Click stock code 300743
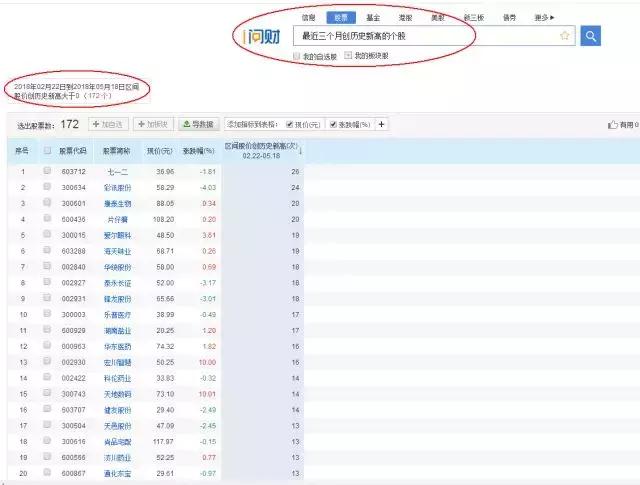This screenshot has height=485, width=640. point(73,394)
